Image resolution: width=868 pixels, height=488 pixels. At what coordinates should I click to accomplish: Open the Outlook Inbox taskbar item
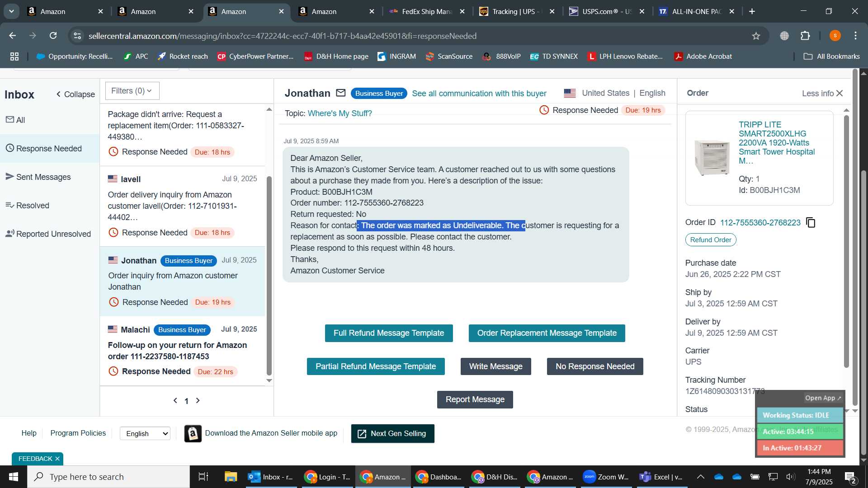point(271,477)
